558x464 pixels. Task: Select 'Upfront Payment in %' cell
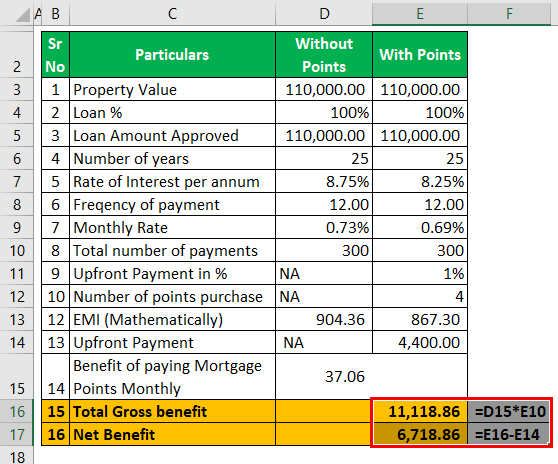point(173,273)
